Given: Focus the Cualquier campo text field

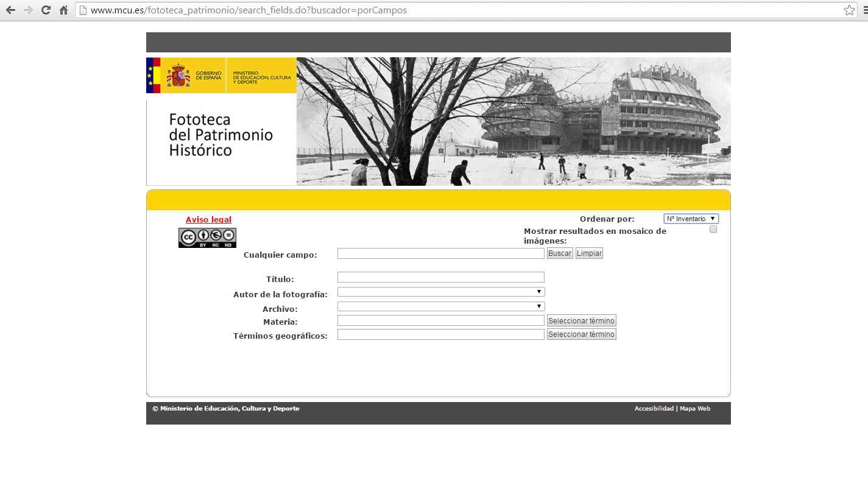Looking at the screenshot, I should click(440, 253).
